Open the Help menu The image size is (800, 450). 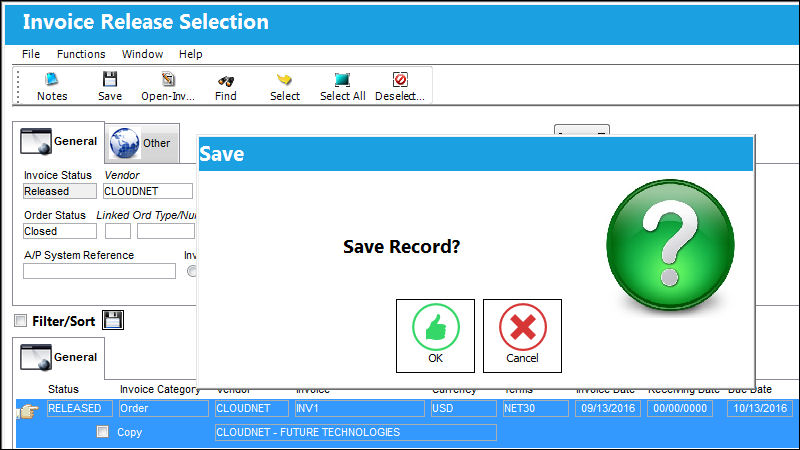click(x=190, y=54)
